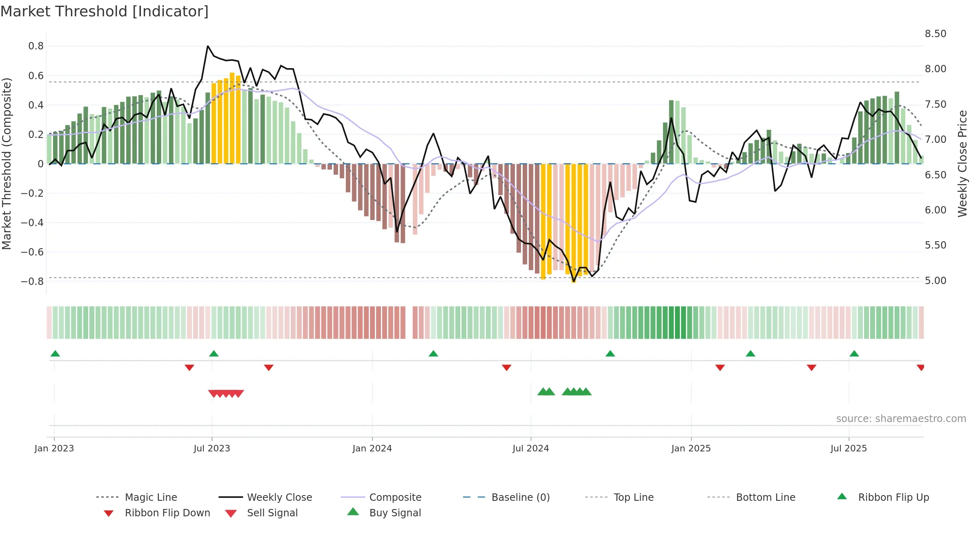Toggle the Ribbon Flip Up legend entry
This screenshot has height=551, width=980.
[x=883, y=497]
